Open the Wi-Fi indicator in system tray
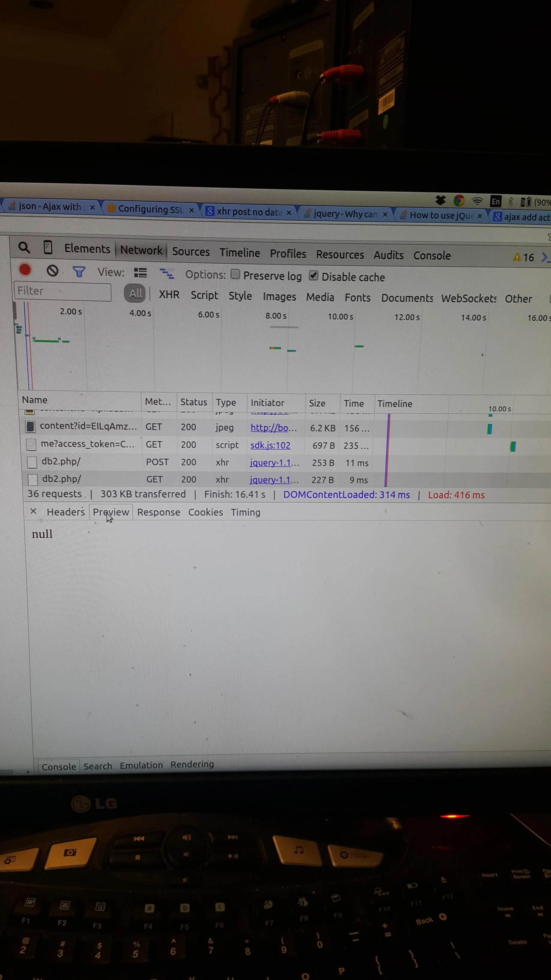 [477, 201]
